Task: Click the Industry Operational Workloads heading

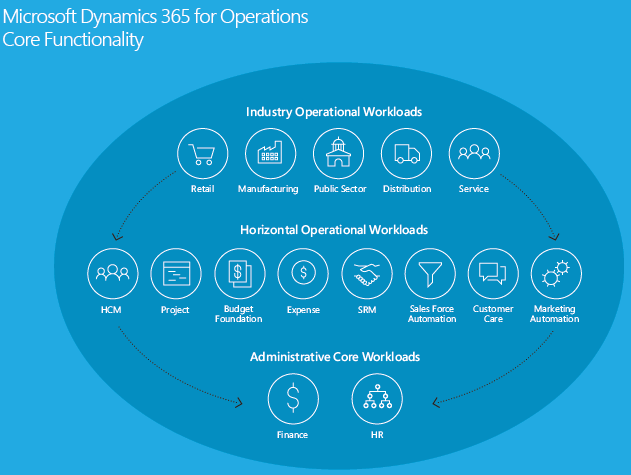Action: click(x=334, y=112)
